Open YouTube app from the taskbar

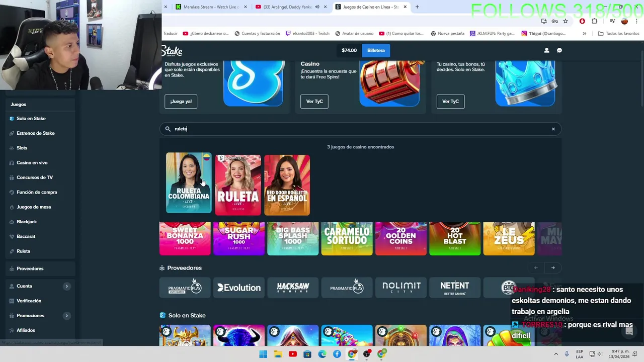[293, 354]
